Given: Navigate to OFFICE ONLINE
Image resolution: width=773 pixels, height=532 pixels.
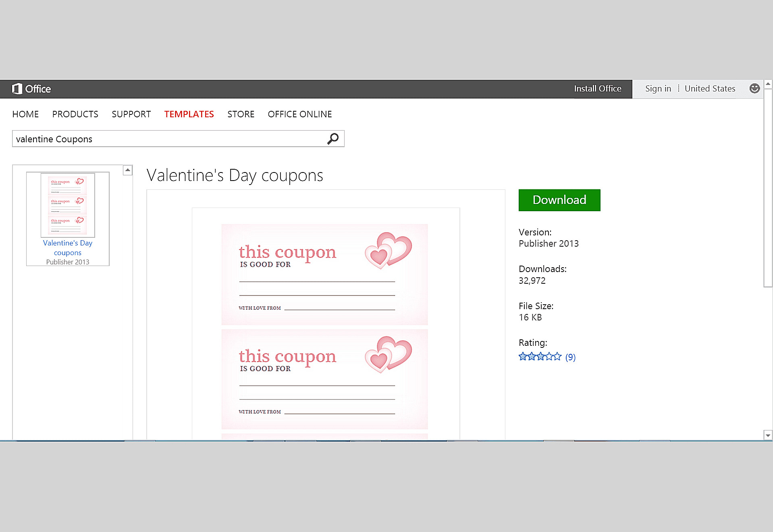Looking at the screenshot, I should (299, 114).
